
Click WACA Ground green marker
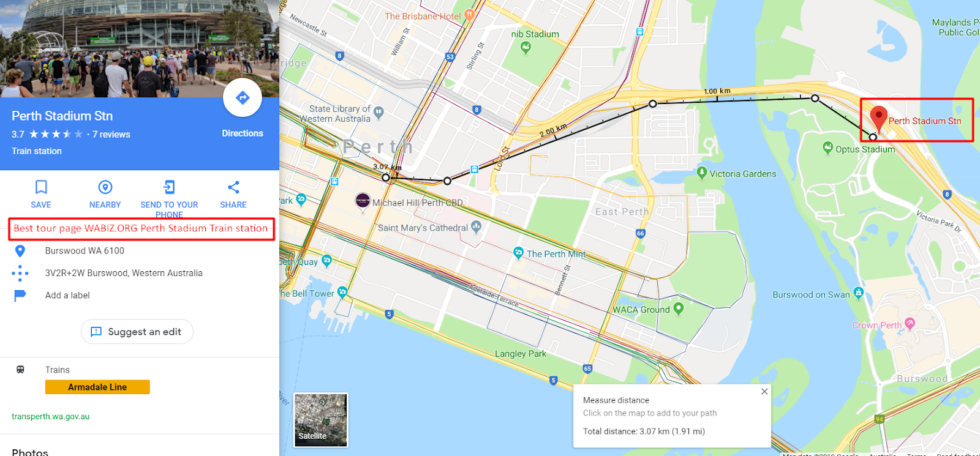coord(678,308)
